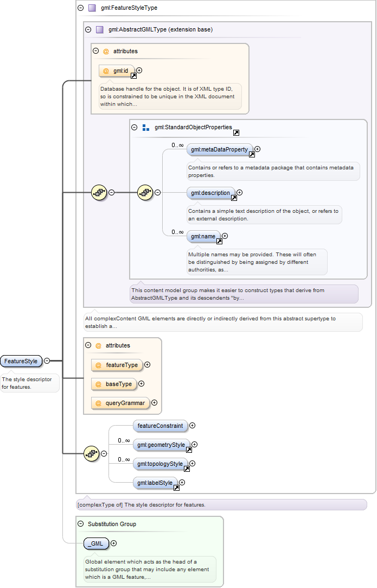The height and width of the screenshot is (588, 377).
Task: Select the gml:topologyStyle element node
Action: click(x=161, y=464)
